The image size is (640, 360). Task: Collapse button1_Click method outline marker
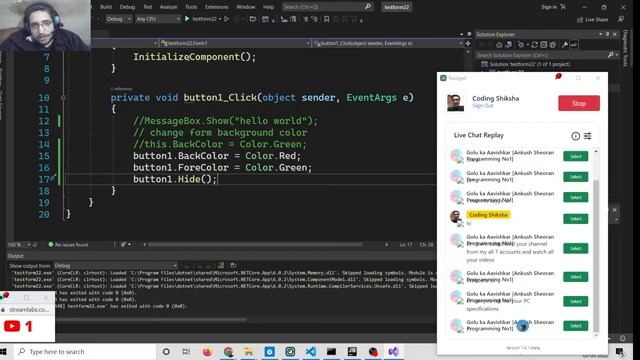(63, 98)
